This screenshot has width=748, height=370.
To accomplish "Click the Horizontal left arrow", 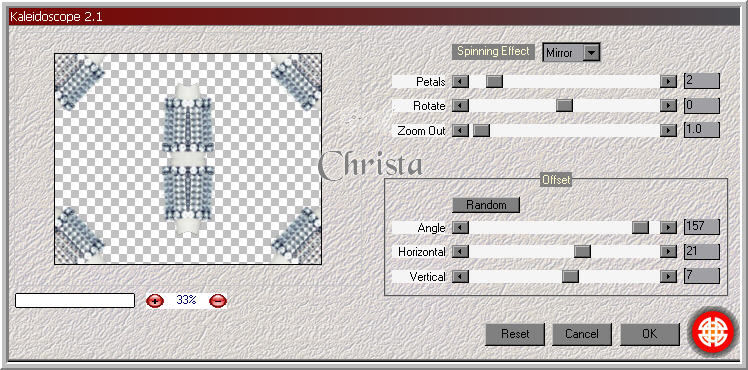I will pyautogui.click(x=460, y=251).
